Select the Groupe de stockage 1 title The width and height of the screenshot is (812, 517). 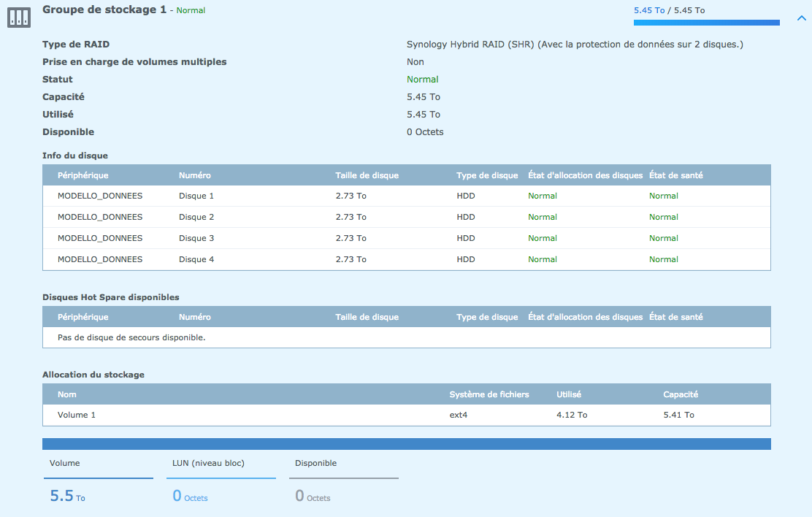(x=104, y=9)
